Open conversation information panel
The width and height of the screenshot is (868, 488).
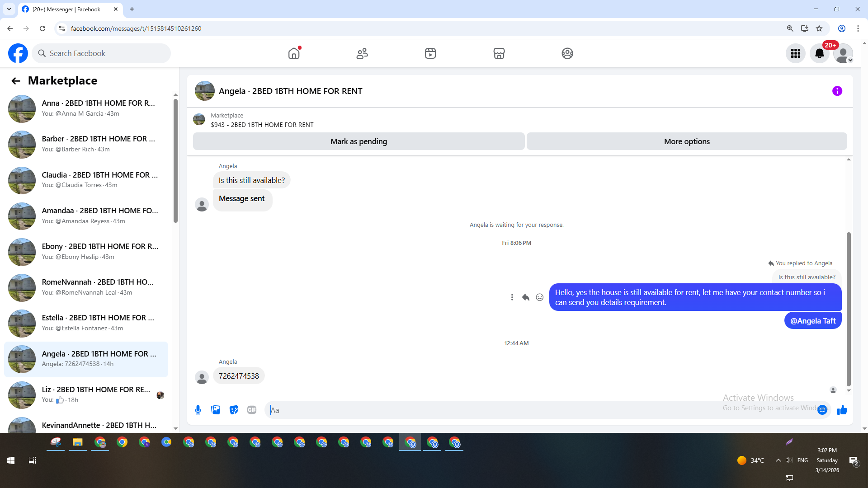point(837,91)
